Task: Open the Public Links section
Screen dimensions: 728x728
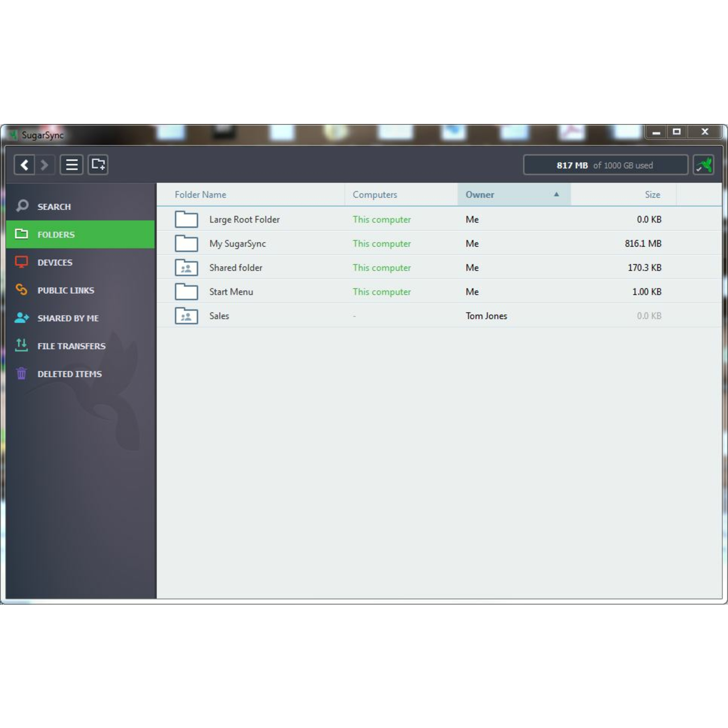Action: coord(80,290)
